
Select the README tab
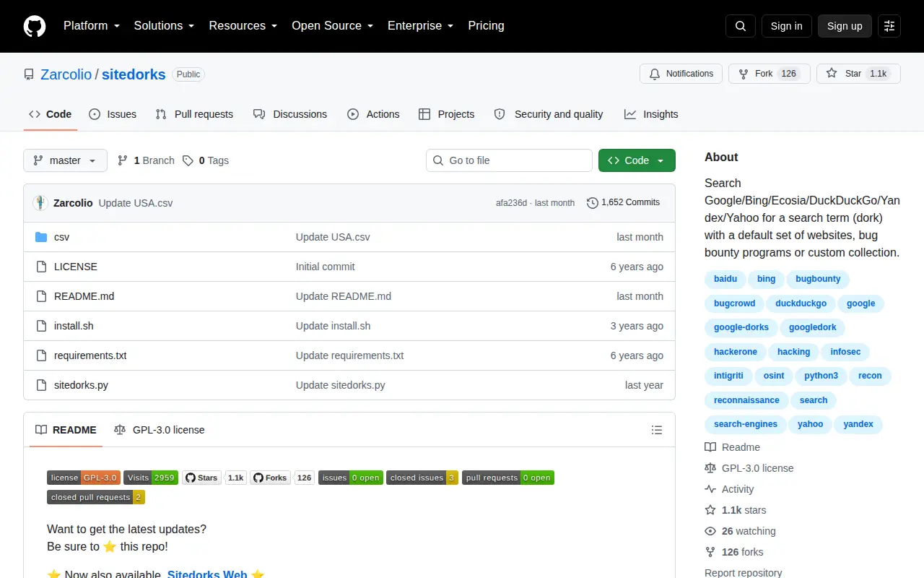(66, 430)
